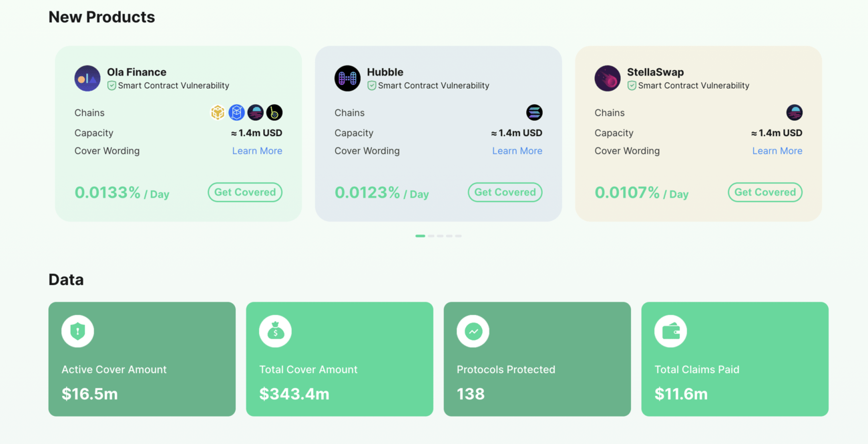The image size is (868, 444).
Task: Select the second carousel page indicator
Action: pyautogui.click(x=431, y=236)
